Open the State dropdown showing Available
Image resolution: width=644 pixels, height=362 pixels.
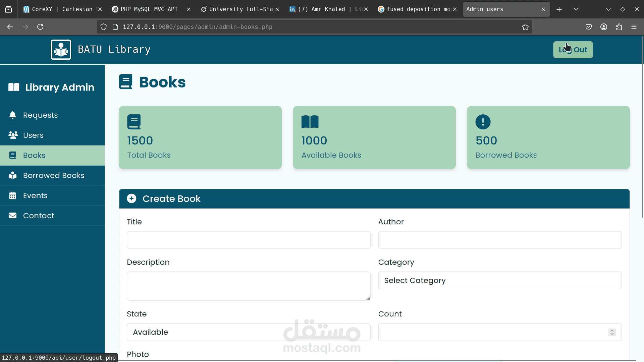[x=248, y=332]
